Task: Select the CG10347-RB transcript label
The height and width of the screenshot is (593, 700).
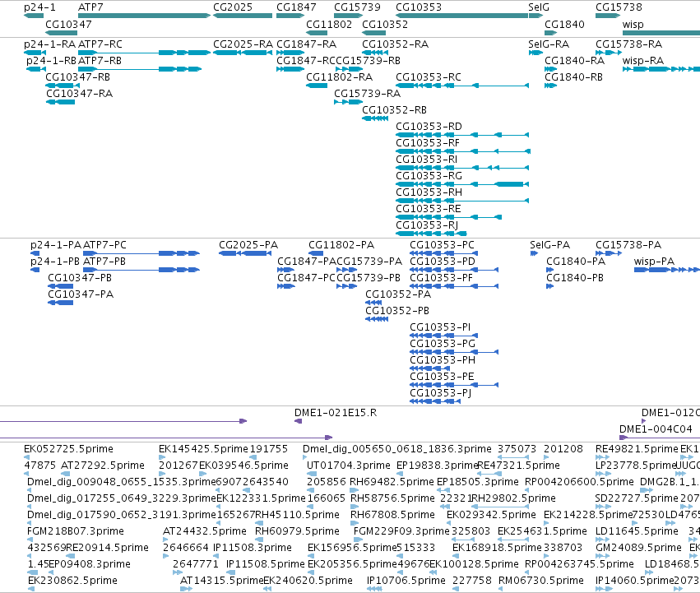Action: pos(77,77)
